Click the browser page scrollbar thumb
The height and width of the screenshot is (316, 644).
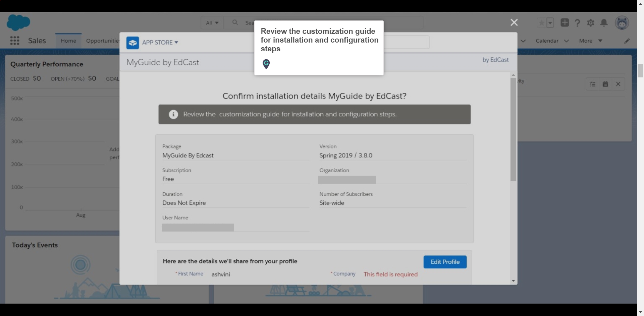click(x=640, y=70)
